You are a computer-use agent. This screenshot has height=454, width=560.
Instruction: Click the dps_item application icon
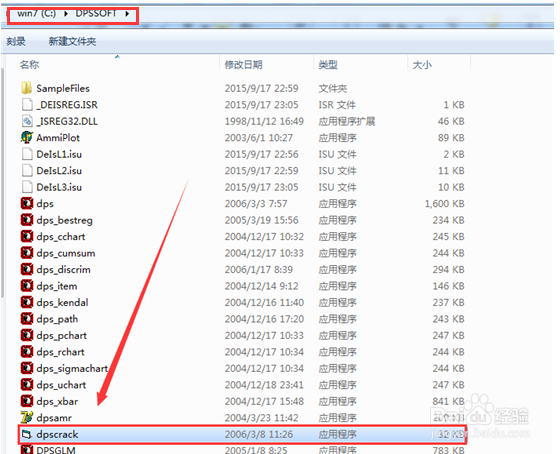(x=27, y=285)
